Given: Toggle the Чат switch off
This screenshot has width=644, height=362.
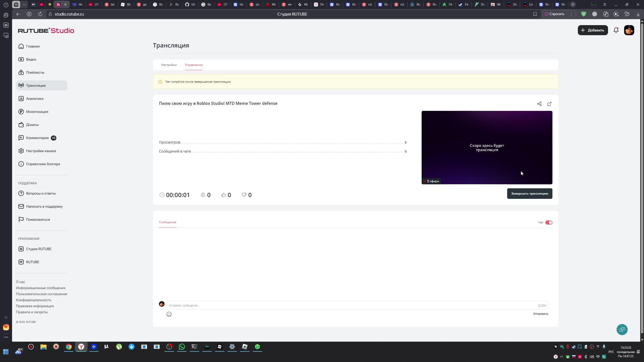Looking at the screenshot, I should (x=549, y=222).
